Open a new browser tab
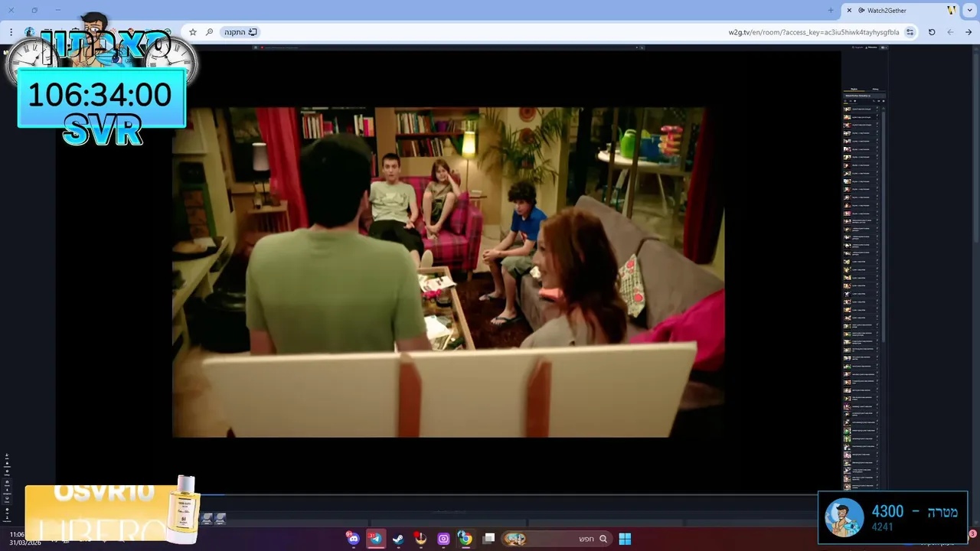This screenshot has height=551, width=980. click(x=831, y=10)
